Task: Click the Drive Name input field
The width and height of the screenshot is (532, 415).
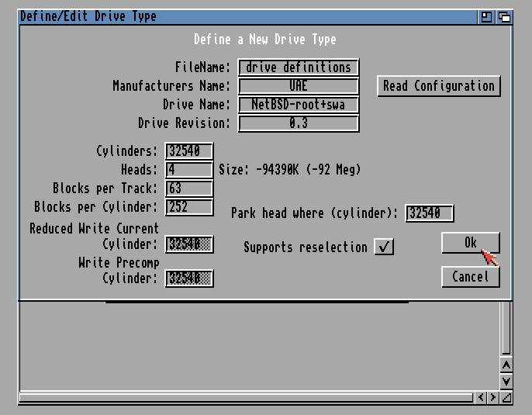Action: [x=299, y=105]
